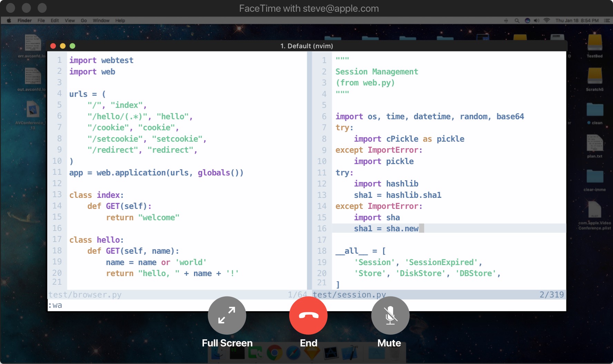Zoom the nvim terminal window
Screen dimensions: 613x364
point(72,46)
